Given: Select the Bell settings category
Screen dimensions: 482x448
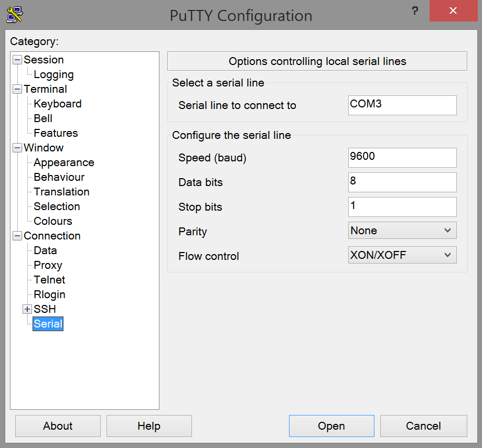Looking at the screenshot, I should (x=43, y=118).
